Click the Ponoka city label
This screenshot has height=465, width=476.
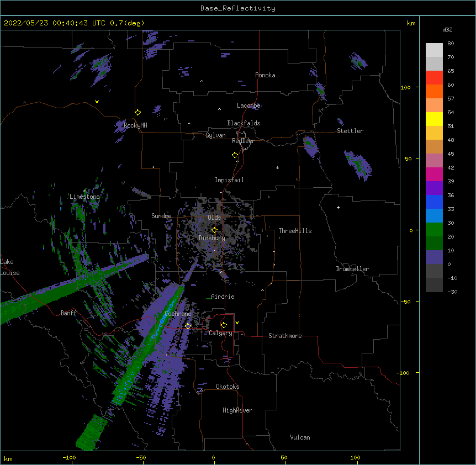pos(265,75)
